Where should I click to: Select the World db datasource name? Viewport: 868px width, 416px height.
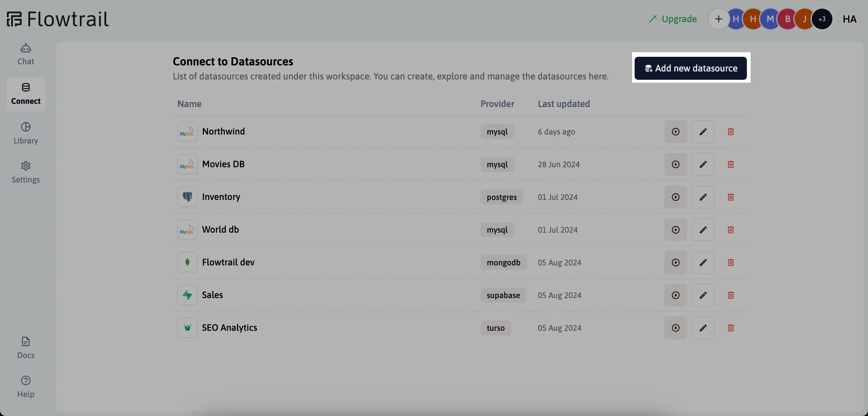[x=220, y=230]
